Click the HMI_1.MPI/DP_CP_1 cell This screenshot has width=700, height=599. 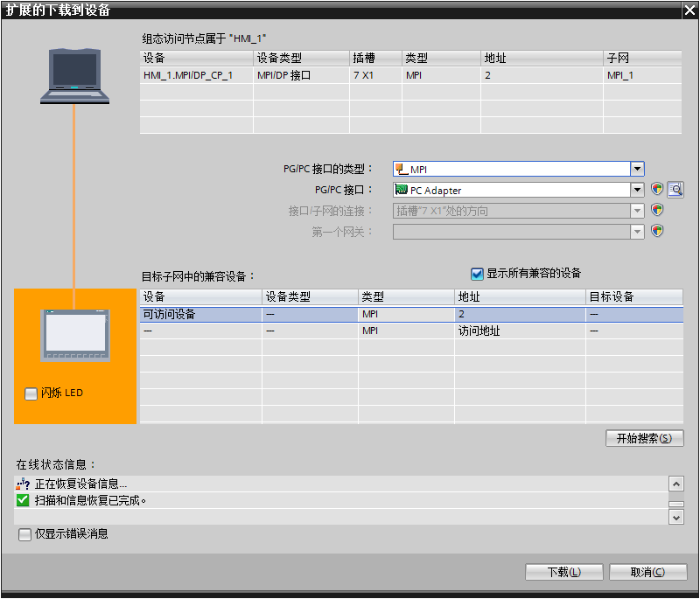point(196,75)
